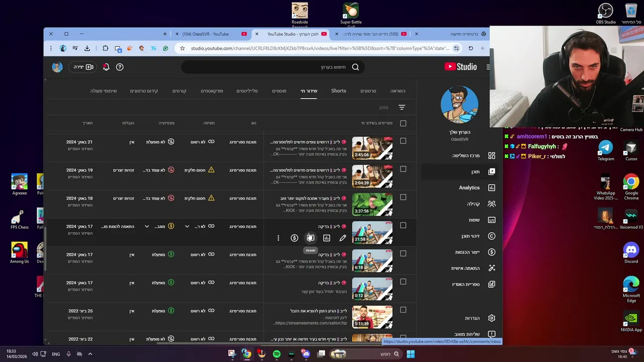Click the YouTube Studio logo

(x=460, y=67)
